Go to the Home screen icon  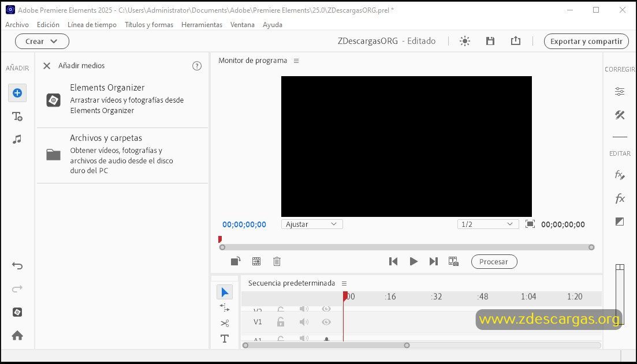click(17, 335)
